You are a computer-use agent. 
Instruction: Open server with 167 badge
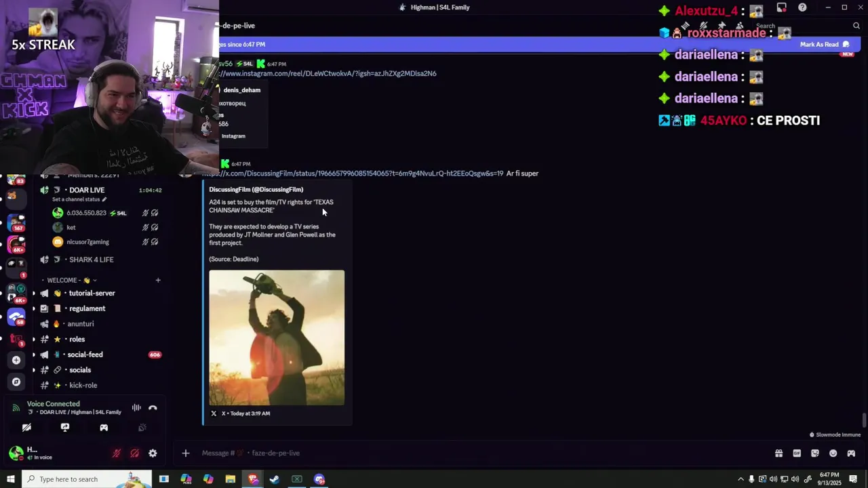(x=16, y=222)
